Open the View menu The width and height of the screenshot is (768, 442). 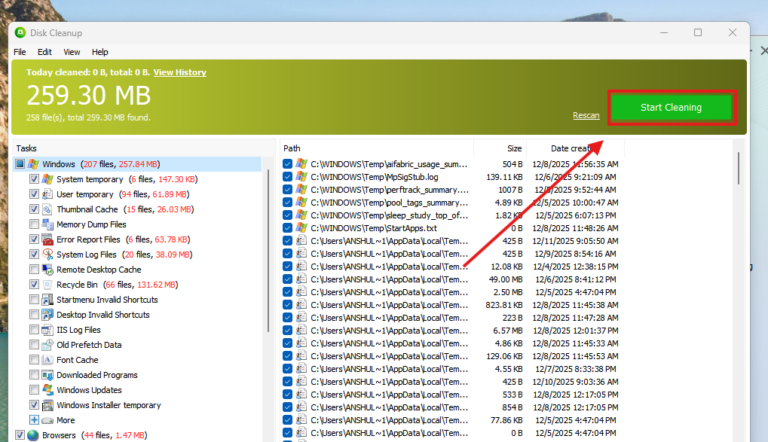pos(72,52)
